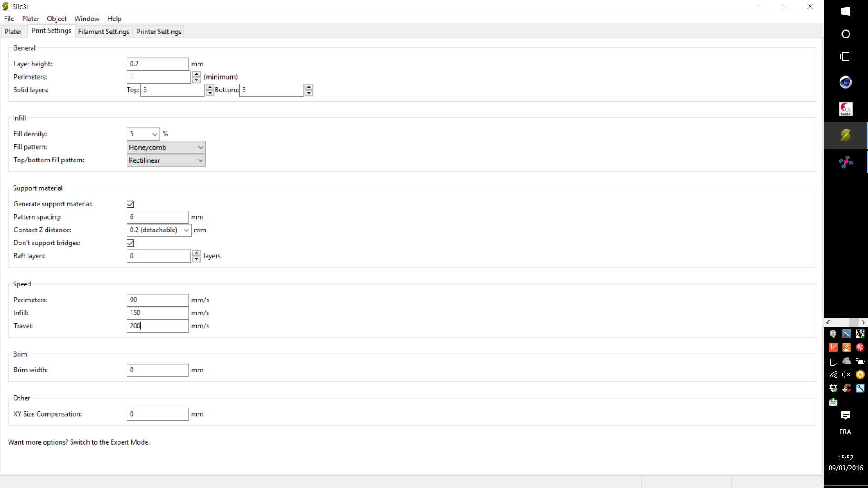Open the Plater menu
This screenshot has width=868, height=488.
pyautogui.click(x=30, y=19)
